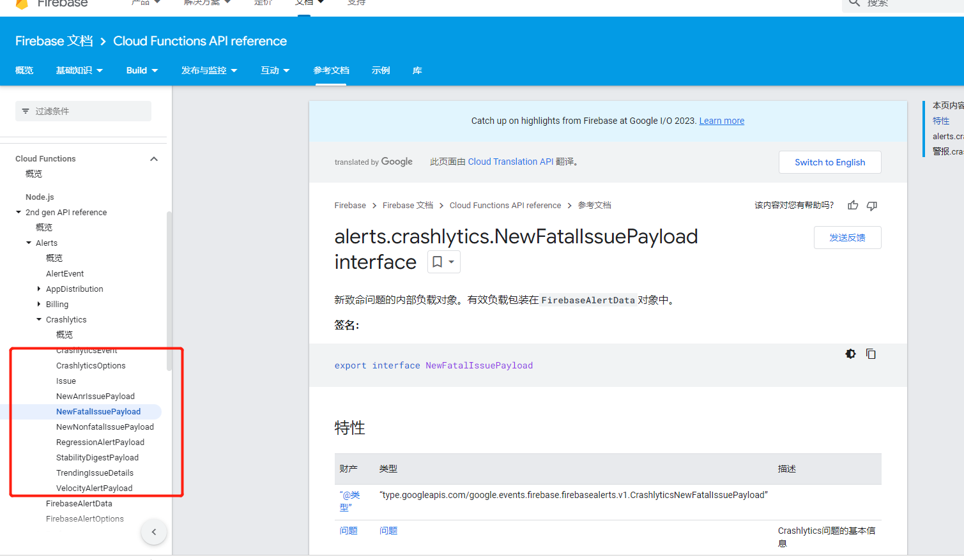Image resolution: width=964 pixels, height=560 pixels.
Task: Click the 参考文档 breadcrumb link
Action: pos(595,205)
